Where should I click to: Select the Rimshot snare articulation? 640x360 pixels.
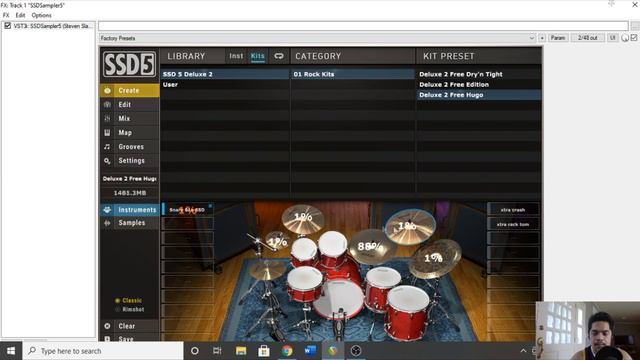click(x=130, y=309)
